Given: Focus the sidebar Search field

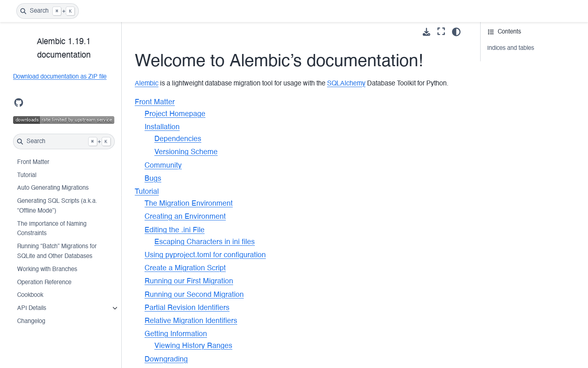Looking at the screenshot, I should pos(64,141).
